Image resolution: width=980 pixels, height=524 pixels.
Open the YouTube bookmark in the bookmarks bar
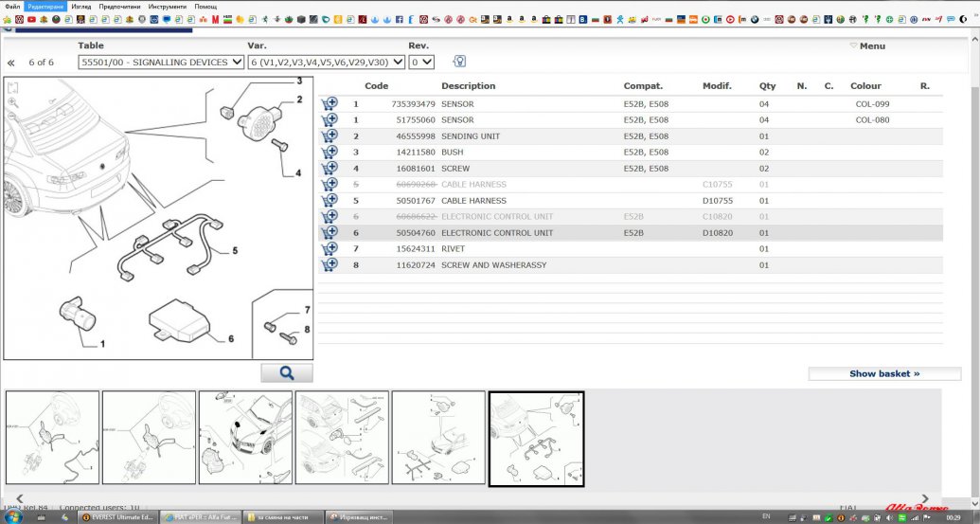pos(32,19)
